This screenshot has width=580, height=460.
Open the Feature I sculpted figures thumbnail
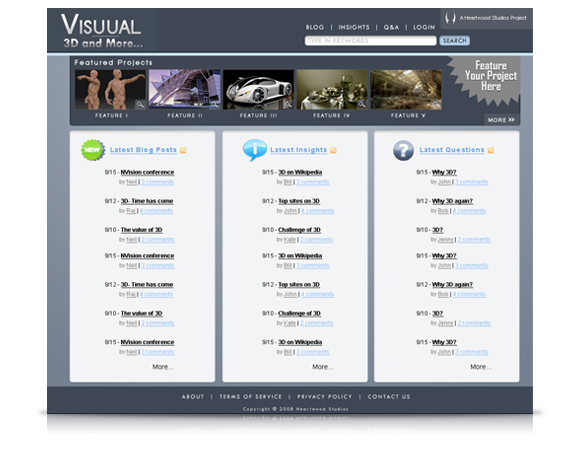[110, 89]
